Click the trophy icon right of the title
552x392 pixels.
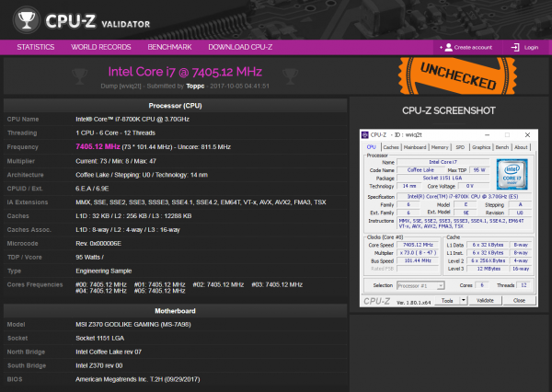[x=290, y=76]
